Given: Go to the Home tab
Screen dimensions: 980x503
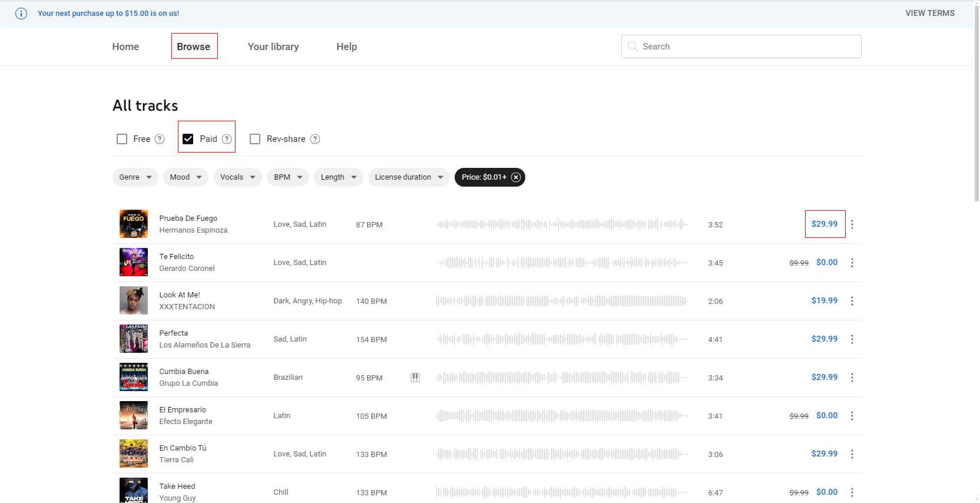Looking at the screenshot, I should [x=125, y=47].
